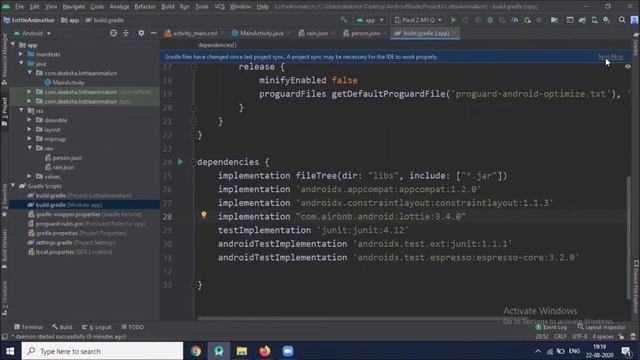Open the Windows notification center icon
Image resolution: width=640 pixels, height=360 pixels.
(627, 351)
